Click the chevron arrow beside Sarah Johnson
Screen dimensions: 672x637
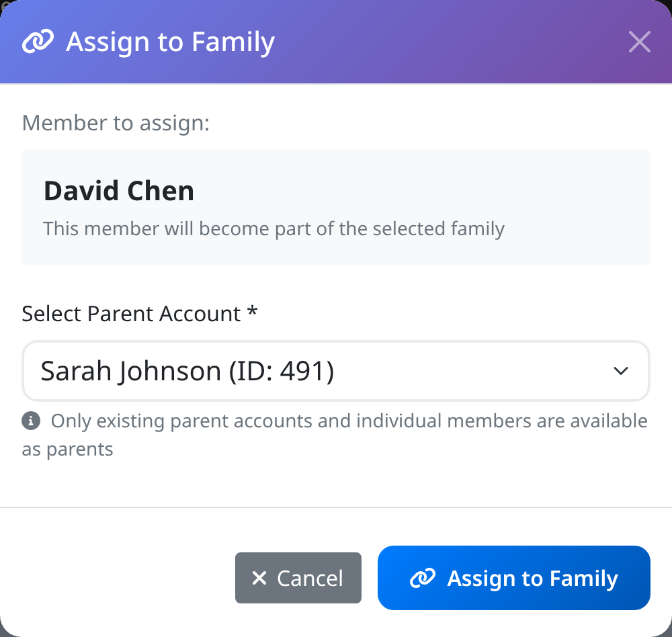click(620, 371)
